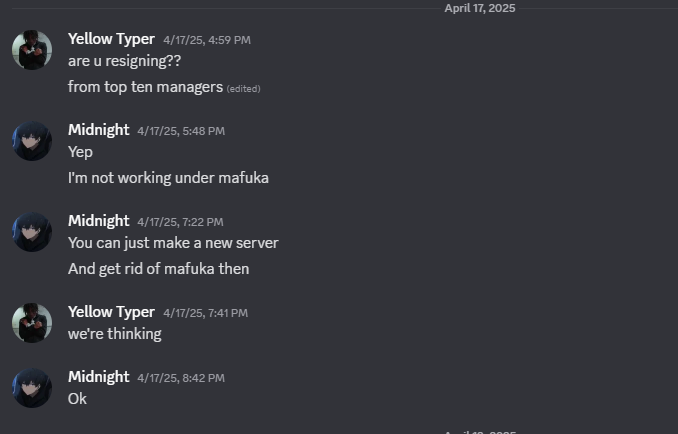Image resolution: width=678 pixels, height=434 pixels.
Task: Click Midnight's name at 8:42 PM
Action: click(99, 377)
